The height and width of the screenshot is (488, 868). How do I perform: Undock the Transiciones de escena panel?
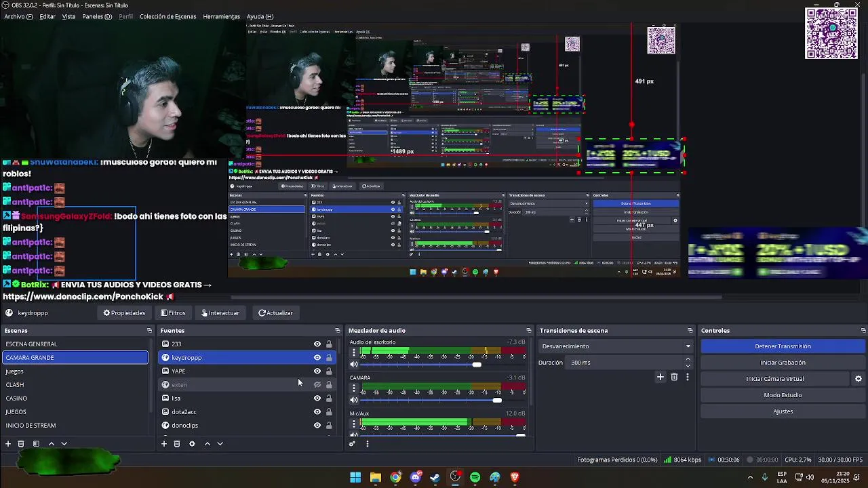[690, 331]
